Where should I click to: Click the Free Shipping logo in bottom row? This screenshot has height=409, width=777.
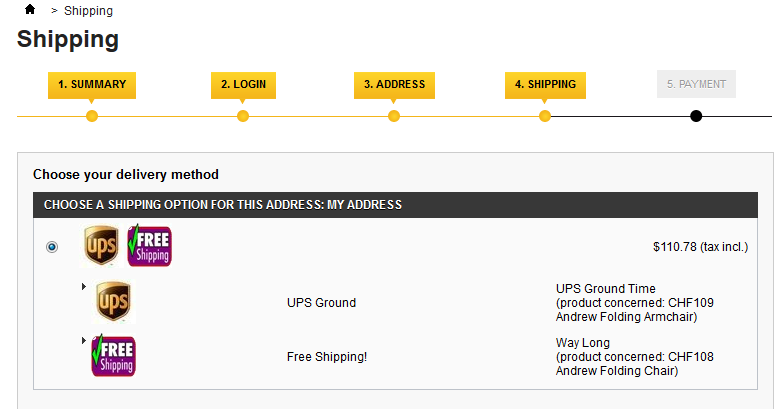113,356
